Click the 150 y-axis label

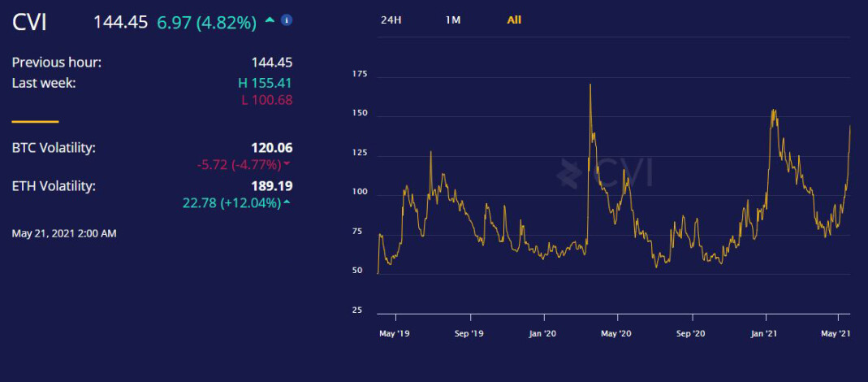(361, 113)
